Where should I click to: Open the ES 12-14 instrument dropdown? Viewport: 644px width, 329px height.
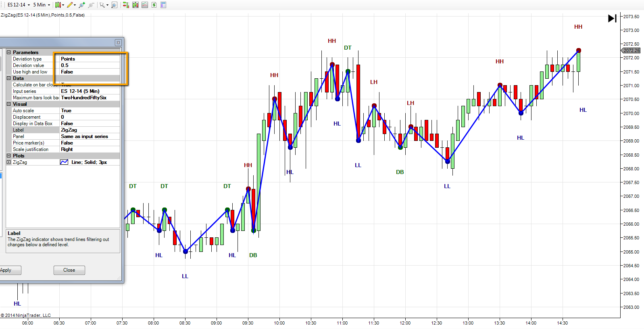[x=18, y=5]
